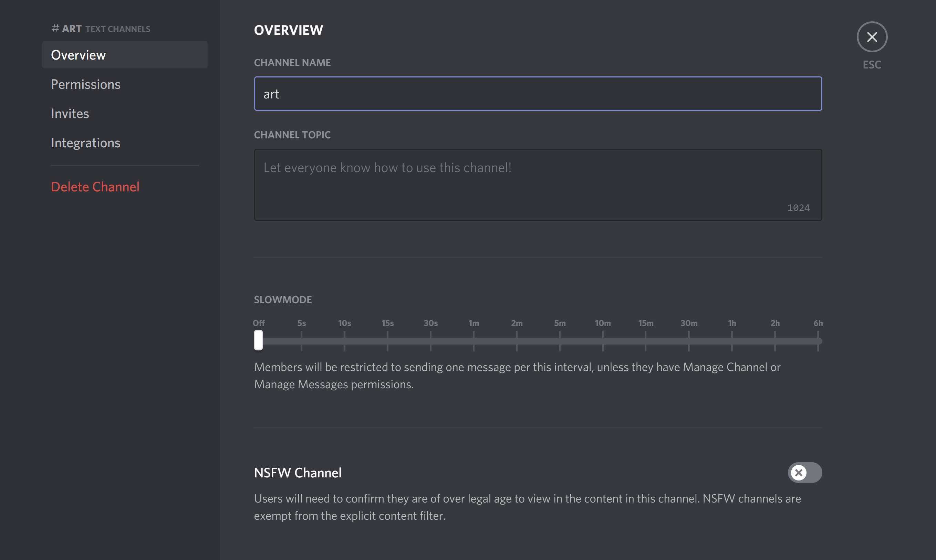Screen dimensions: 936x560
Task: Open the Invites settings tab
Action: (125, 114)
